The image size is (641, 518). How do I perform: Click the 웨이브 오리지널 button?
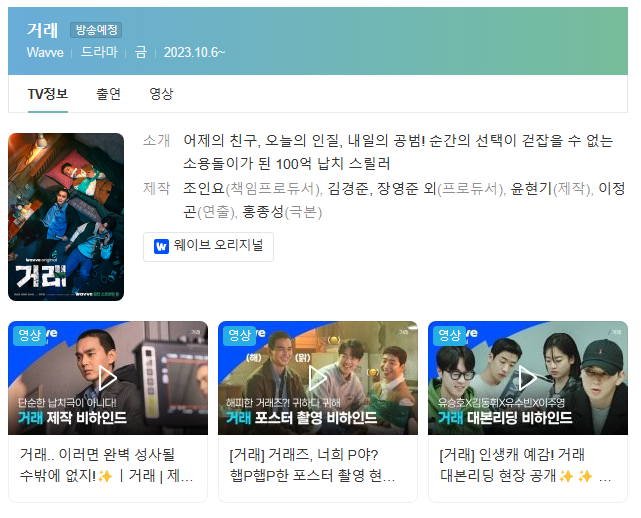(208, 247)
